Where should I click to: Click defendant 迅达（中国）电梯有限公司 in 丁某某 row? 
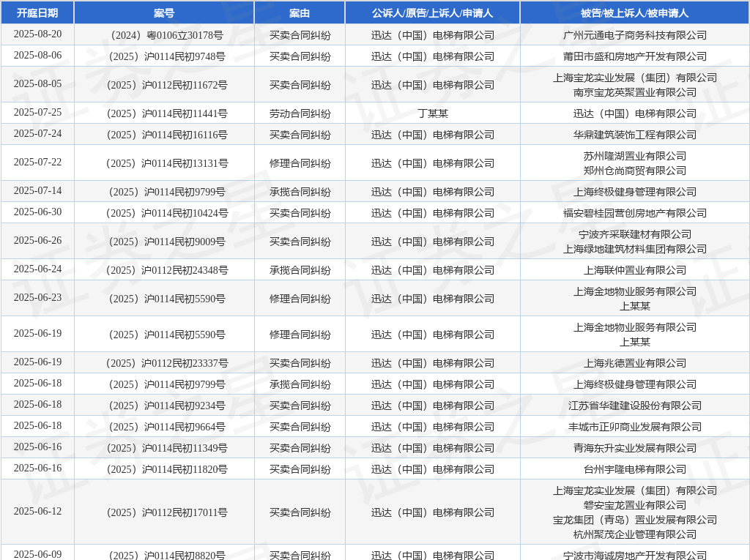635,113
